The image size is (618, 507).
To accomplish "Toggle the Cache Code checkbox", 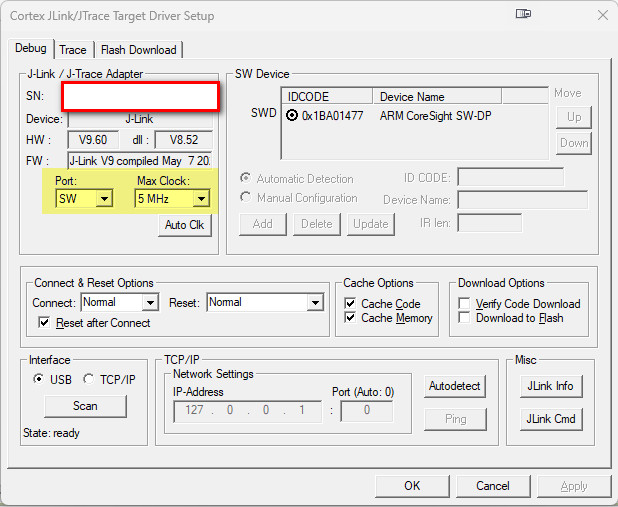I will (350, 304).
